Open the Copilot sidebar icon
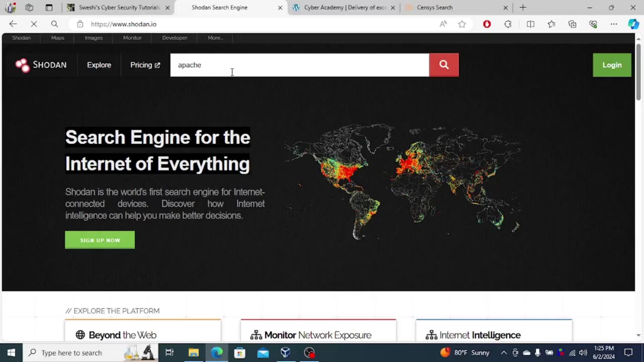The height and width of the screenshot is (362, 644). [633, 24]
